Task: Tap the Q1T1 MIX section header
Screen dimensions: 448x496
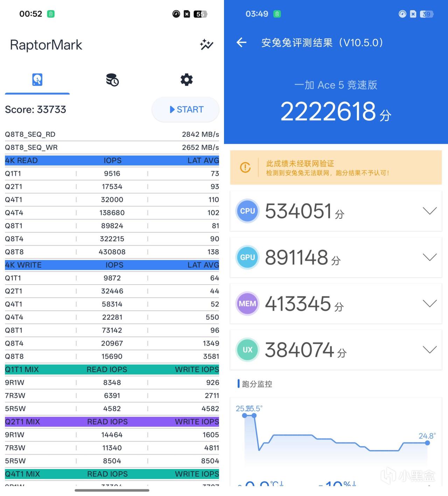Action: pos(112,369)
